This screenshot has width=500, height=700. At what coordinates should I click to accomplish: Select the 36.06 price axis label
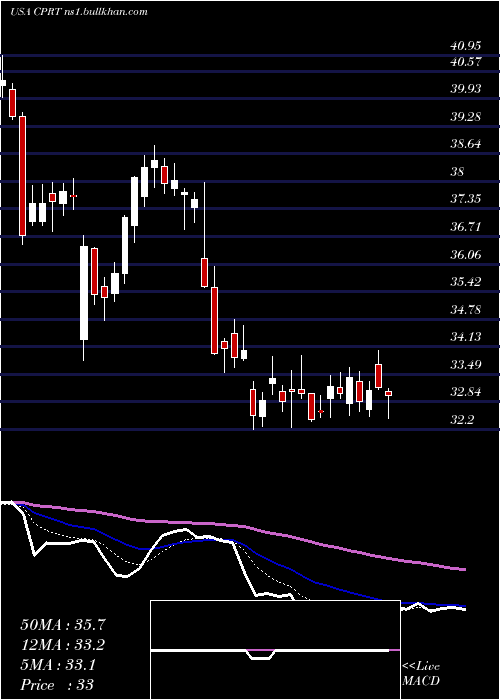pos(465,255)
